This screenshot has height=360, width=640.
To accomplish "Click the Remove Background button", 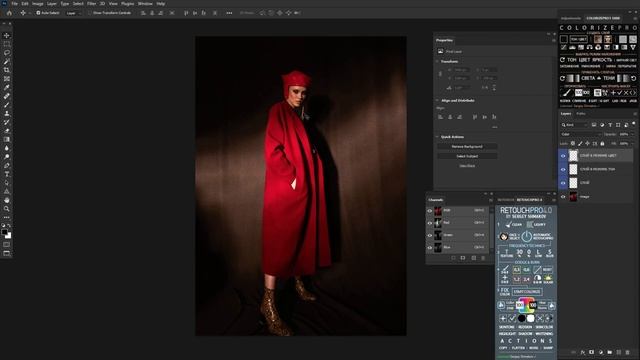I will [x=467, y=147].
